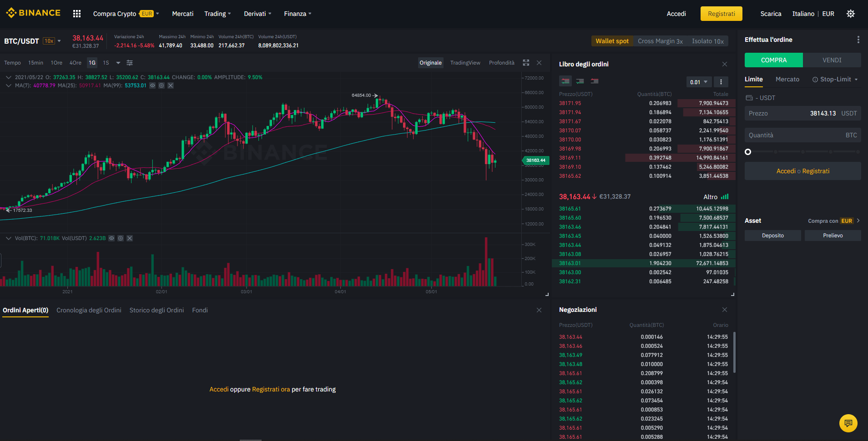
Task: Click the Compra con EUR arrow
Action: pos(858,220)
